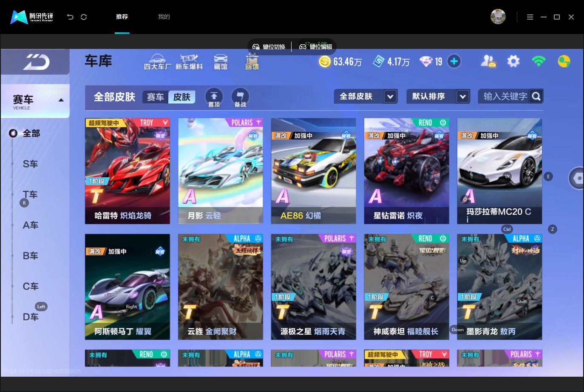Switch to the 推荐 tab

pos(122,17)
